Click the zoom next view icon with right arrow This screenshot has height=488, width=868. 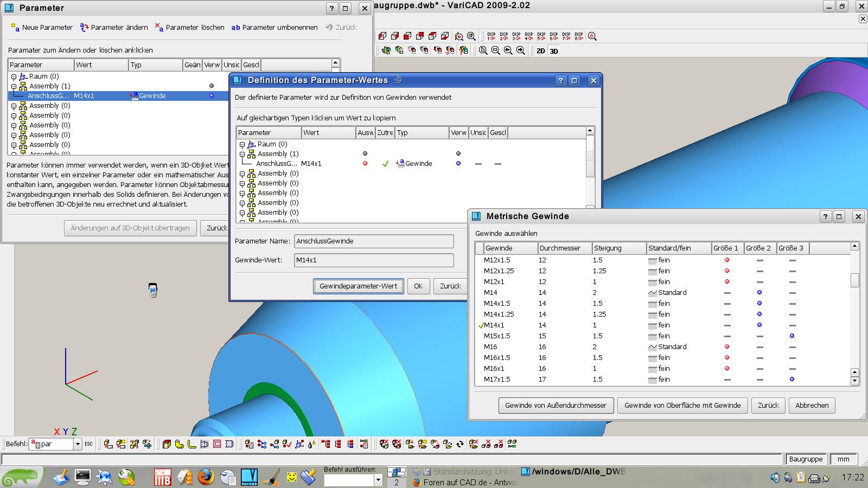click(x=520, y=50)
